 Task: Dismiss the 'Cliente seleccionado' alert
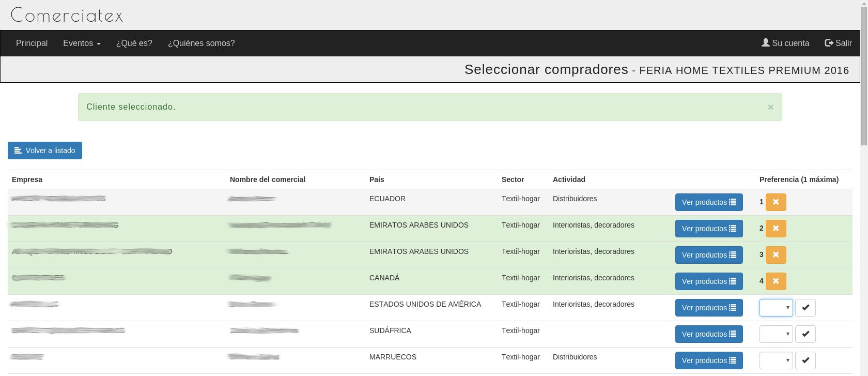[x=770, y=107]
